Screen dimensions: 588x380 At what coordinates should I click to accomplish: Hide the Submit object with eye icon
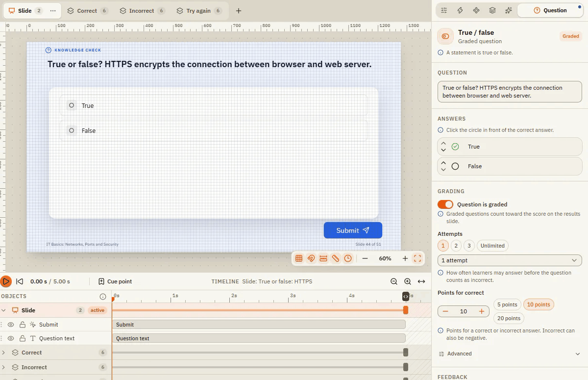pyautogui.click(x=11, y=325)
